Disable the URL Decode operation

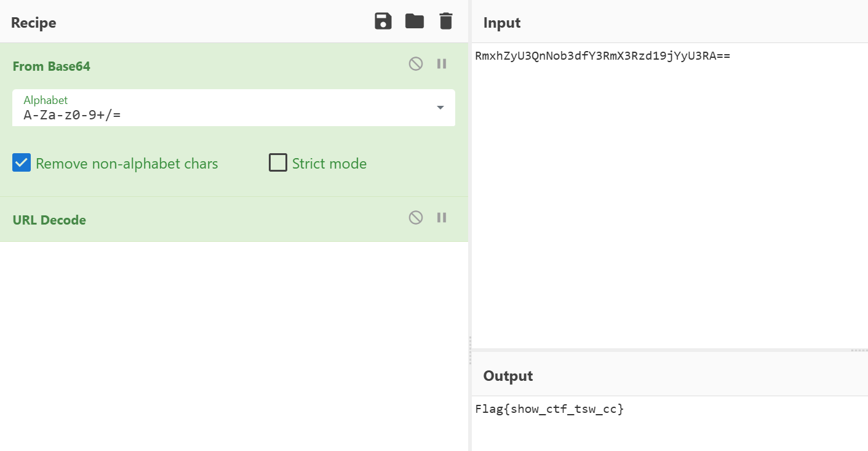tap(416, 218)
